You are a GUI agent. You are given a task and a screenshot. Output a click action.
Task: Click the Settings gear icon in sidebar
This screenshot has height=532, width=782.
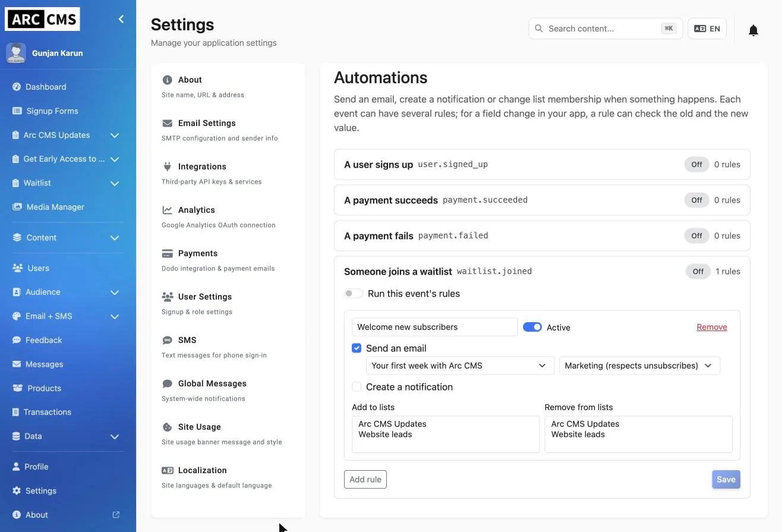(x=17, y=491)
